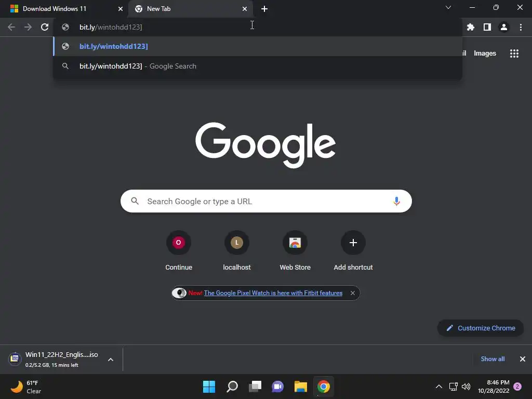
Task: Start voice search with the microphone icon
Action: point(396,201)
